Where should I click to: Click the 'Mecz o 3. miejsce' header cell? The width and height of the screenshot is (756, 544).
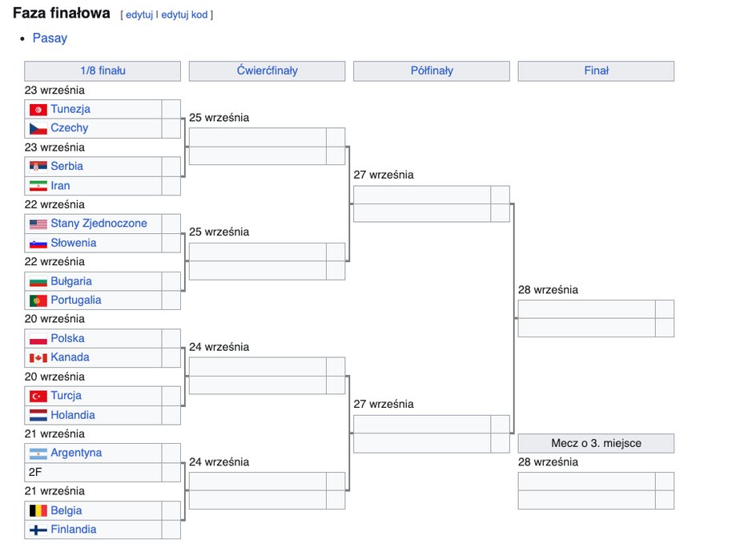pyautogui.click(x=596, y=443)
